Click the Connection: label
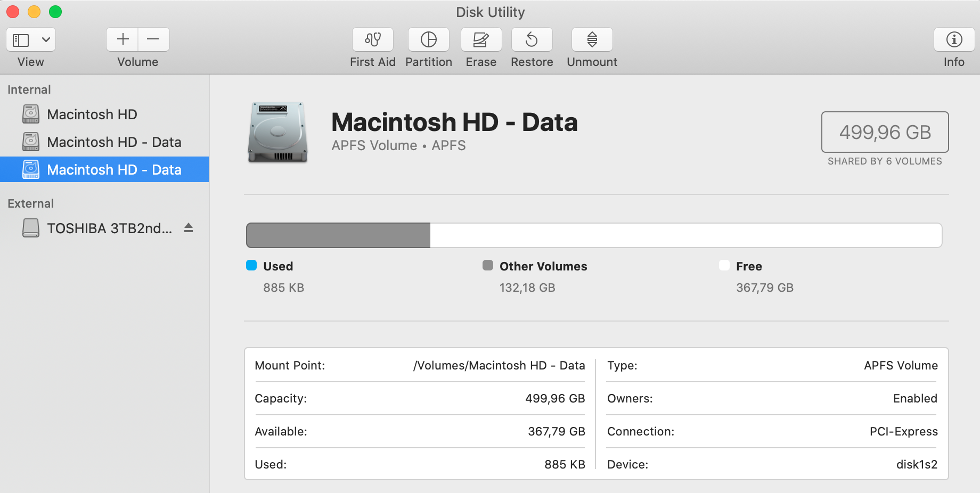980x493 pixels. [641, 431]
